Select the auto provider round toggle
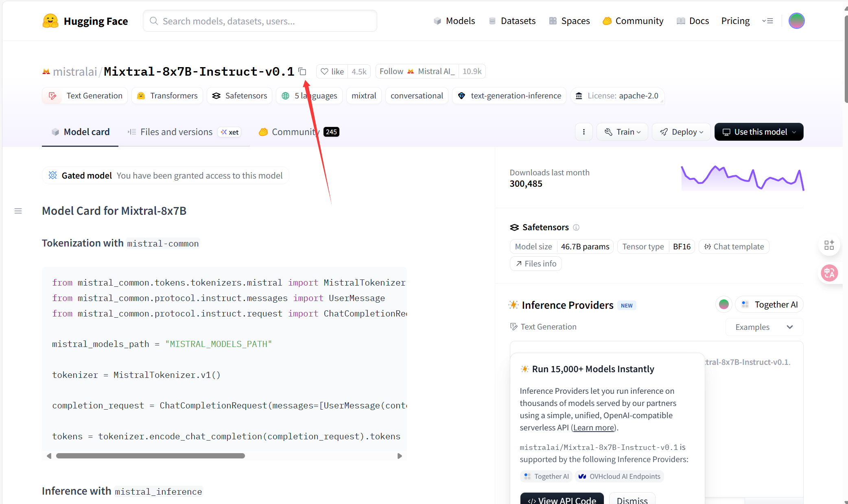 724,304
